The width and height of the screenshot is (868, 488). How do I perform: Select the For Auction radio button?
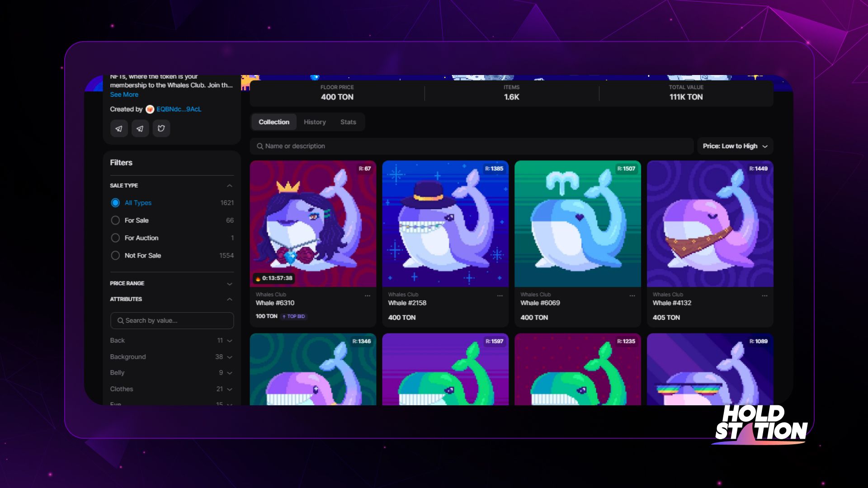[115, 238]
